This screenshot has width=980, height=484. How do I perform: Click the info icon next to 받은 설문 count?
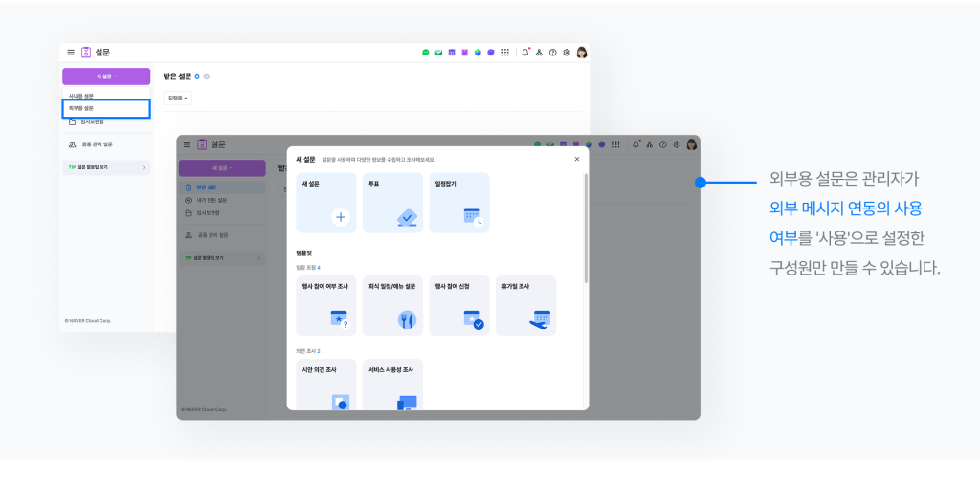click(207, 77)
